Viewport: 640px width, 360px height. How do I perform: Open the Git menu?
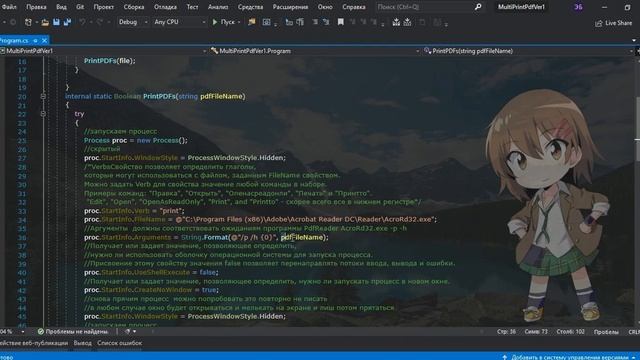coord(80,7)
